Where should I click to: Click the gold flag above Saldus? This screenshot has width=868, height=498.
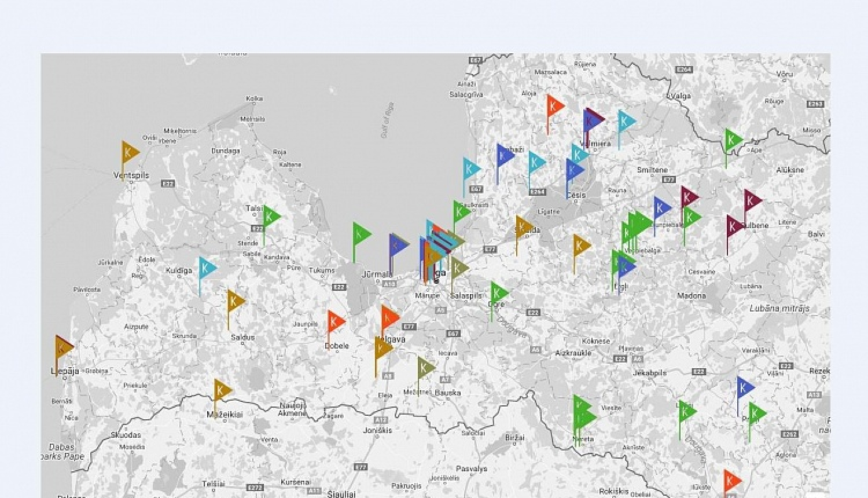coord(234,301)
